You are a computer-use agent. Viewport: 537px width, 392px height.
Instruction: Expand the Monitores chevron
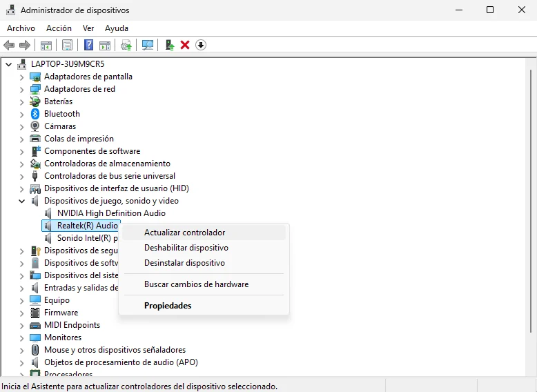21,338
